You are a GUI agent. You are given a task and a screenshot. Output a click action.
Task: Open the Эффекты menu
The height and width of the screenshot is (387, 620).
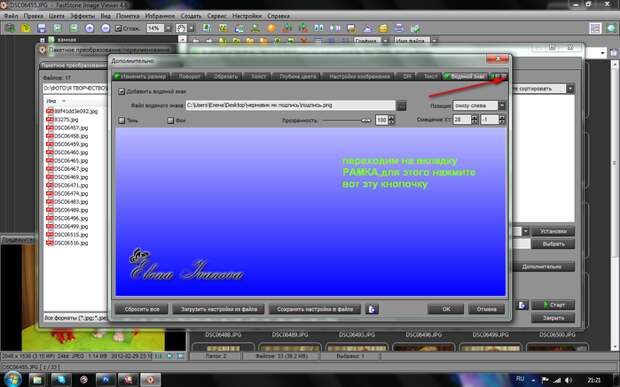coord(82,16)
